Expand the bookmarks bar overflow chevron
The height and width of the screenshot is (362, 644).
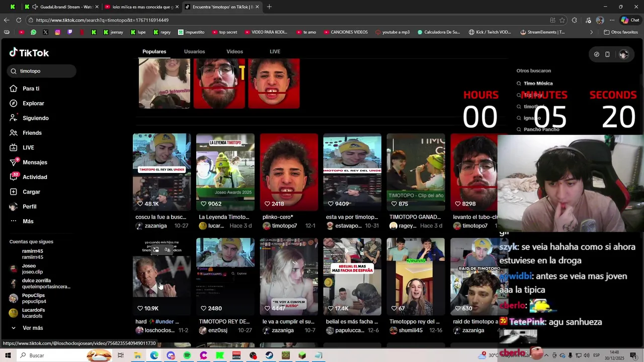click(x=591, y=32)
